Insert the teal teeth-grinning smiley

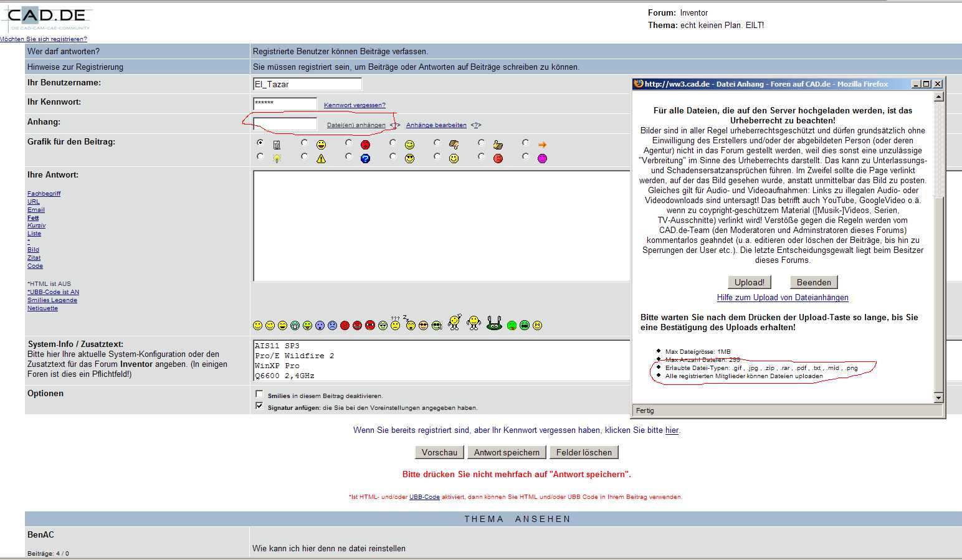point(295,325)
